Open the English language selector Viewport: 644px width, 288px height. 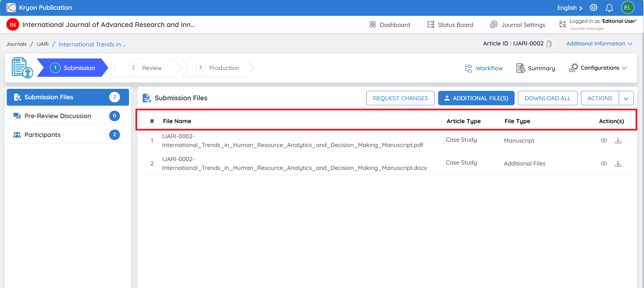pyautogui.click(x=570, y=8)
